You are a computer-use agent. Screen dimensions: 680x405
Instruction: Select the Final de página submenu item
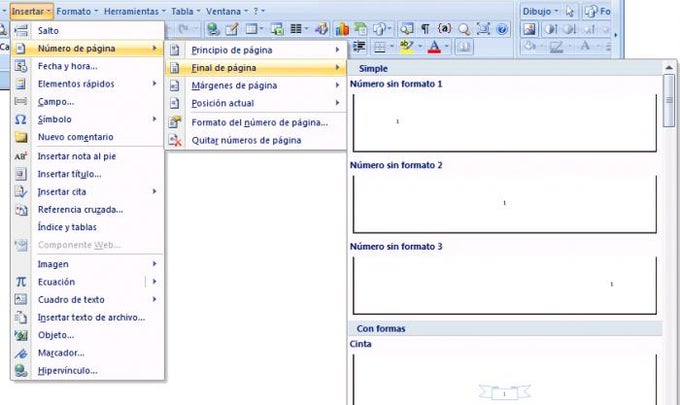255,68
